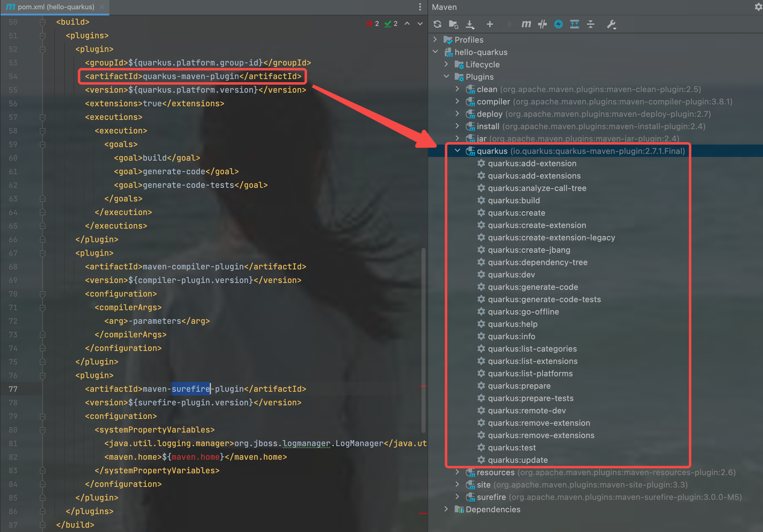This screenshot has height=532, width=763.
Task: Select the quarkus:help goal
Action: (x=513, y=324)
